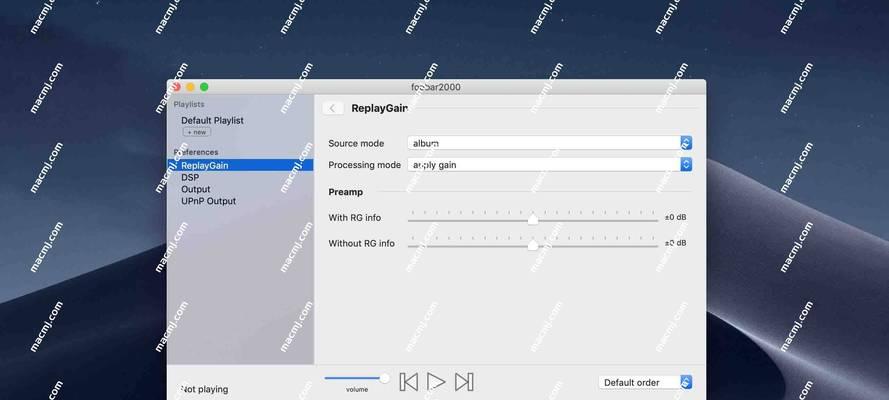889x400 pixels.
Task: Skip to the next track
Action: tap(464, 382)
